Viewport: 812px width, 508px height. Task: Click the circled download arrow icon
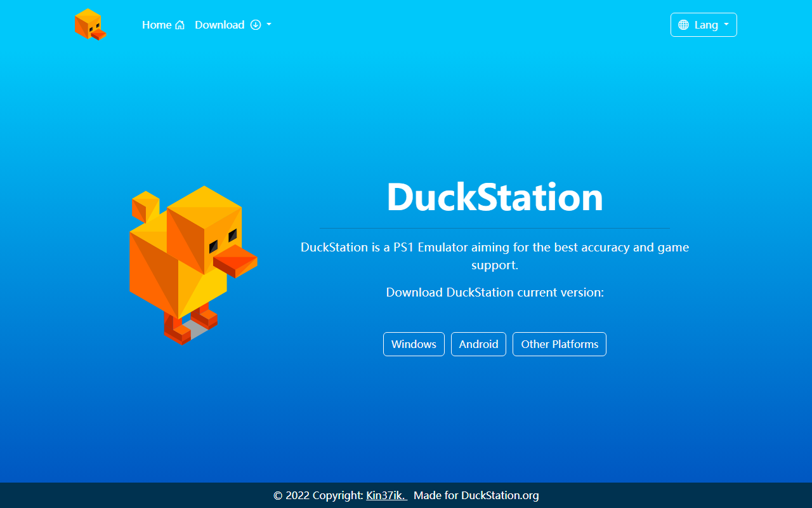pos(256,25)
